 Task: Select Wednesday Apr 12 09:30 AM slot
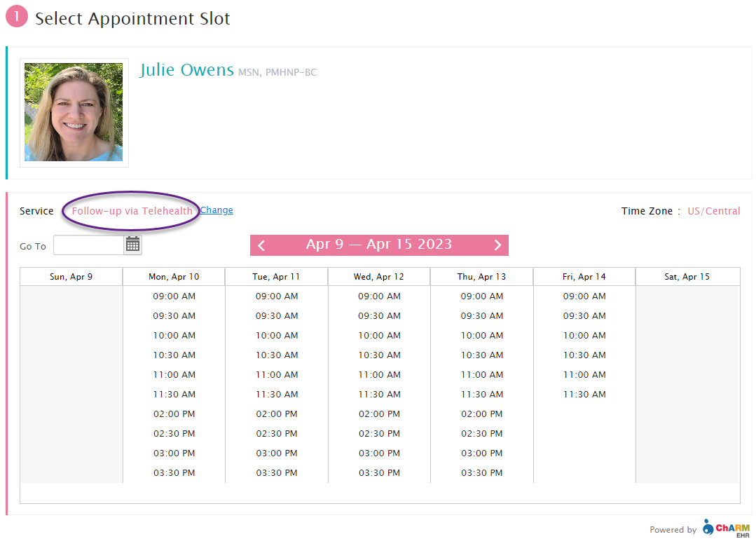tap(380, 316)
